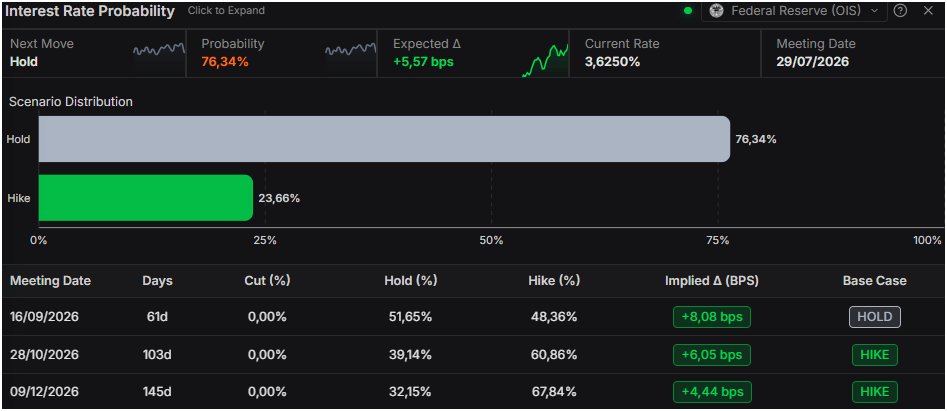Select the 09/12/2026 meeting row
Screen dimensions: 947x411
point(474,392)
